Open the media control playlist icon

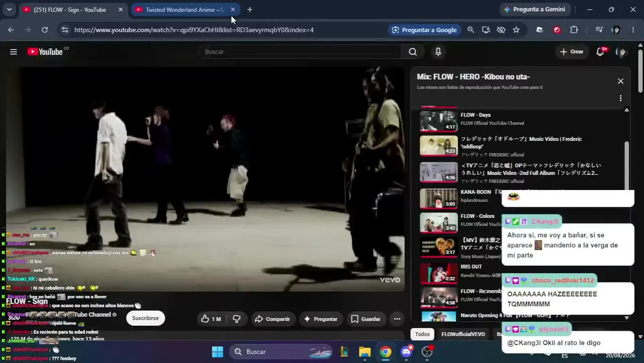pyautogui.click(x=599, y=30)
